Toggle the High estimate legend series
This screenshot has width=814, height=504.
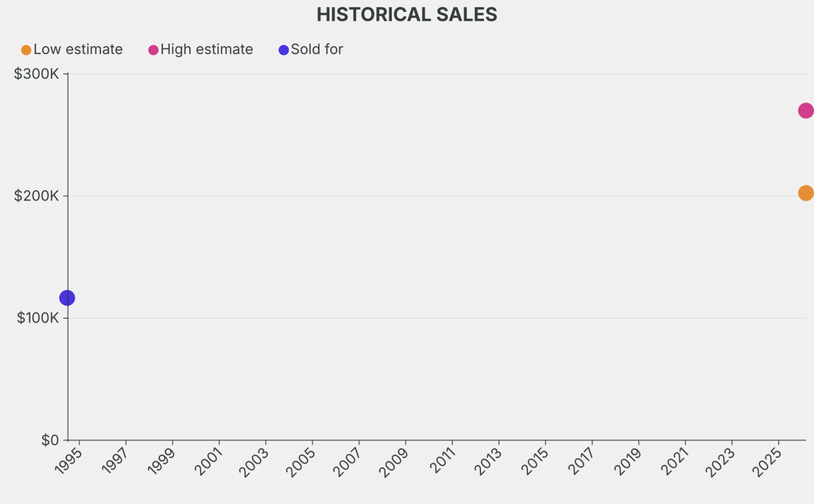[200, 50]
